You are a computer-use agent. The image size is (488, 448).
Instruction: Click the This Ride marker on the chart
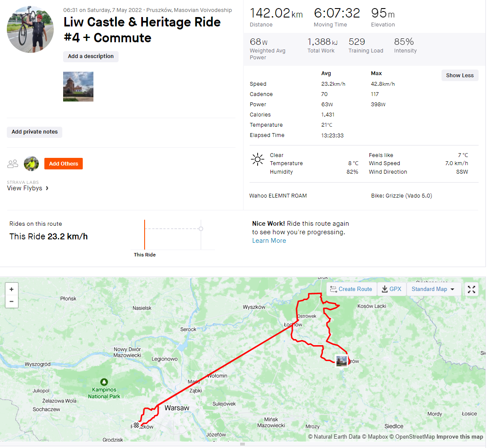pos(145,235)
